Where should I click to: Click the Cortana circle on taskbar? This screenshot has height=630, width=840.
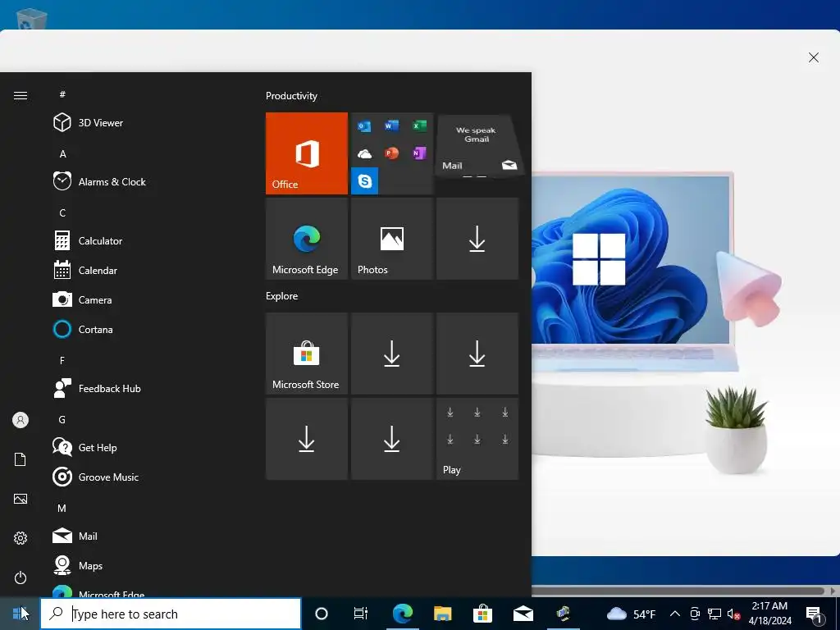click(322, 614)
